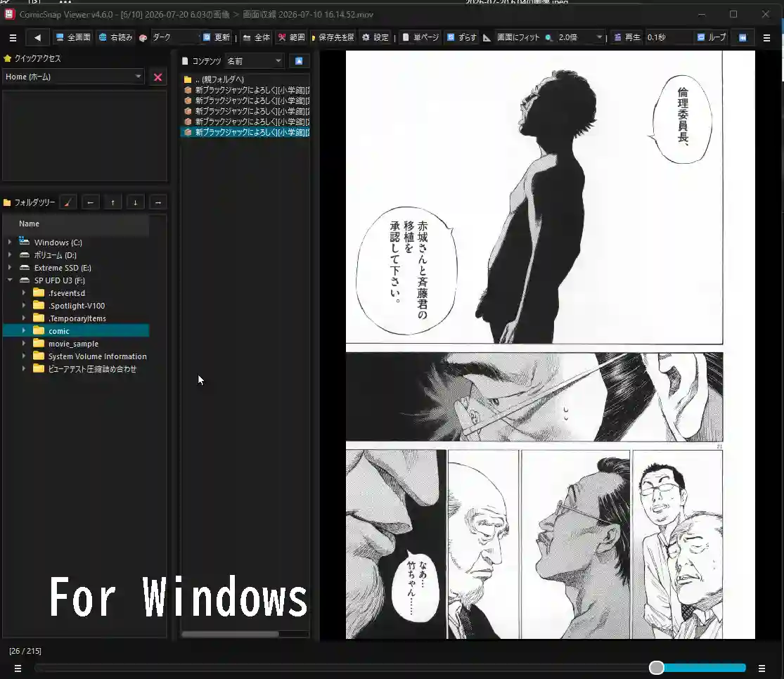
Task: Click the [26 / 215] page counter
Action: [x=25, y=651]
